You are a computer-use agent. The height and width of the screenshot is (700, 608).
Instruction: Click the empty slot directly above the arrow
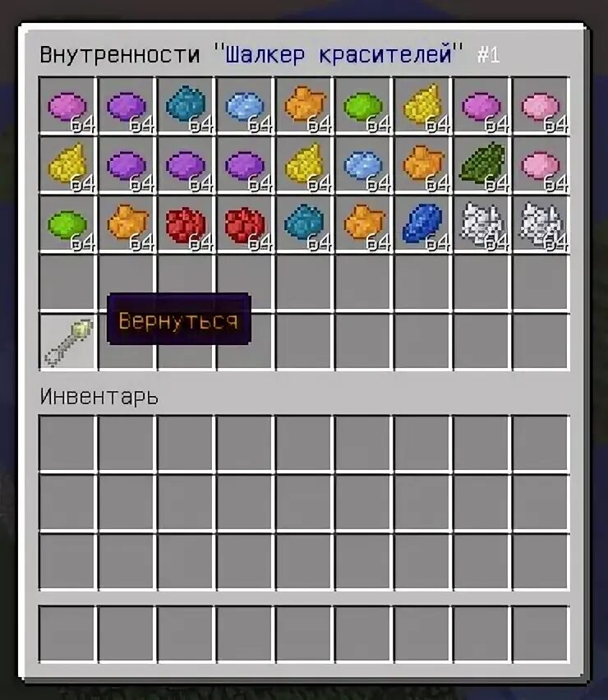click(x=68, y=283)
